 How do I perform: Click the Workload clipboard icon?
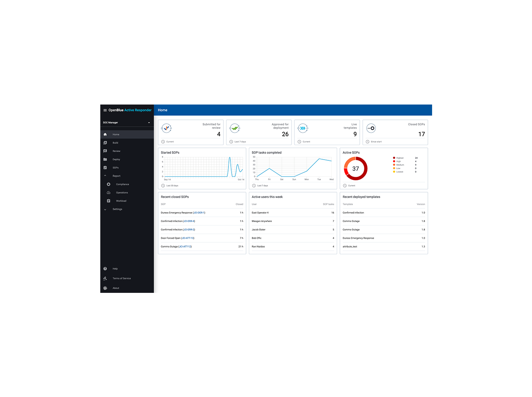(x=109, y=201)
